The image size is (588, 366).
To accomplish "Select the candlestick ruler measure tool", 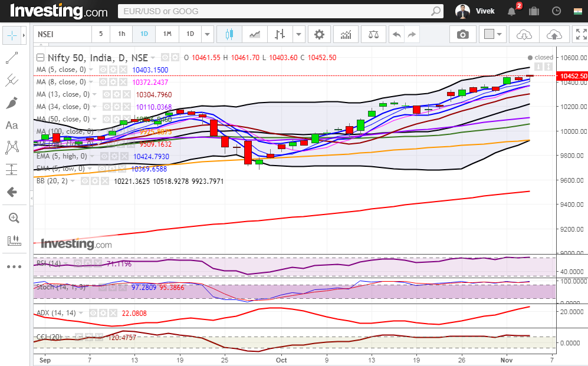I will click(x=14, y=240).
